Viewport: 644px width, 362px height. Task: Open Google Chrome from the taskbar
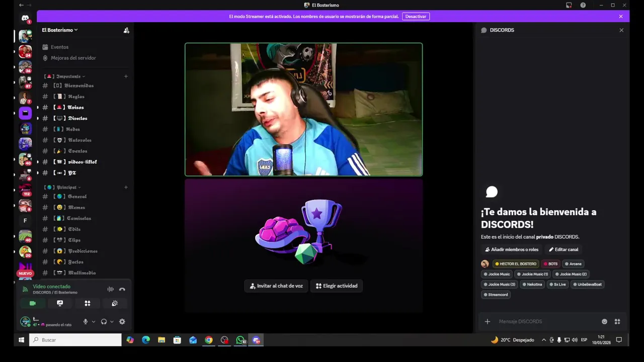click(x=209, y=340)
